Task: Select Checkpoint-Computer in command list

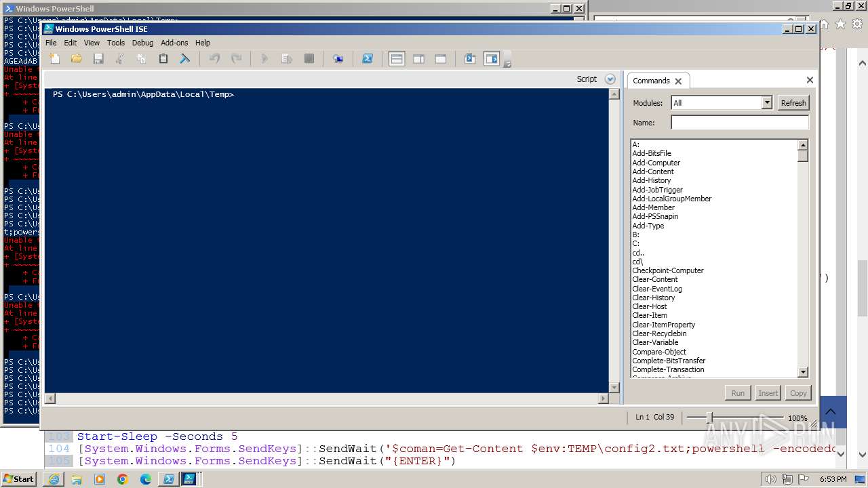Action: [x=668, y=270]
